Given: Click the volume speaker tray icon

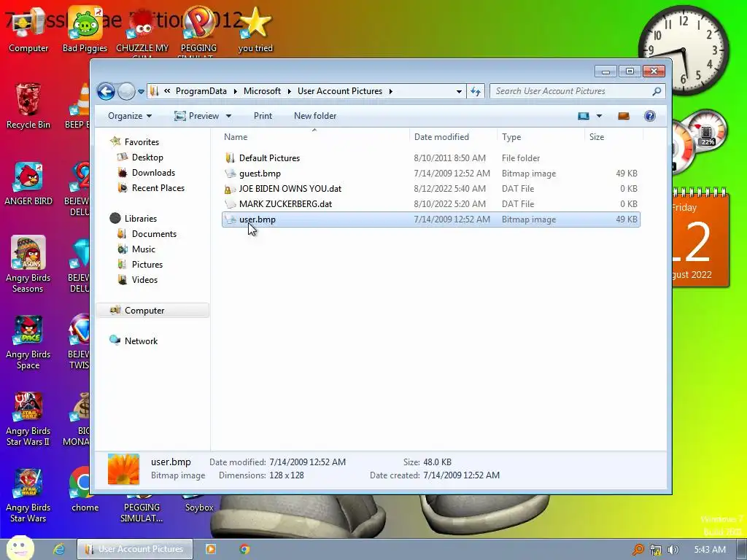Looking at the screenshot, I should click(673, 550).
